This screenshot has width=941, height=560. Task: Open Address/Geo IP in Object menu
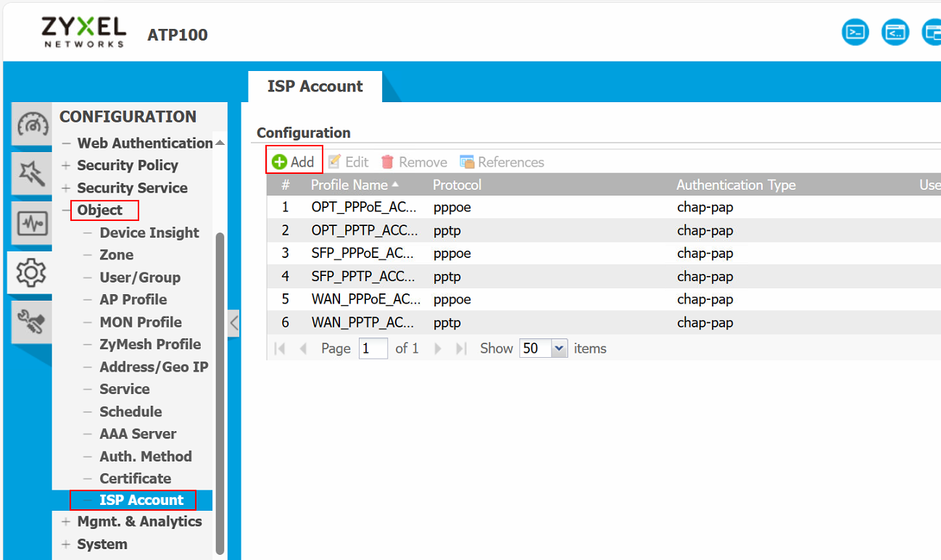154,367
